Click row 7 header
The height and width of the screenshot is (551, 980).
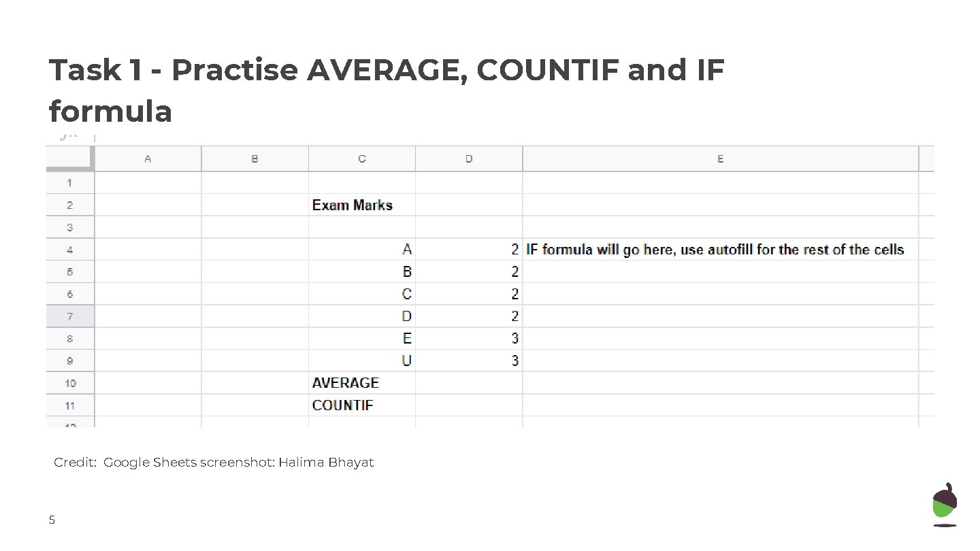[70, 316]
